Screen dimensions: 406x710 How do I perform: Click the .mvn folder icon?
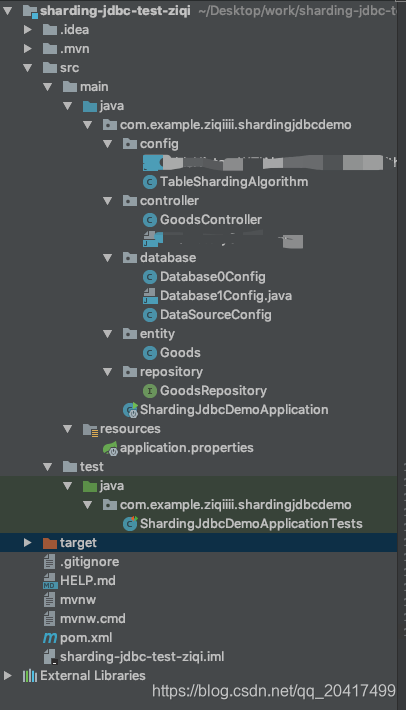pyautogui.click(x=50, y=48)
